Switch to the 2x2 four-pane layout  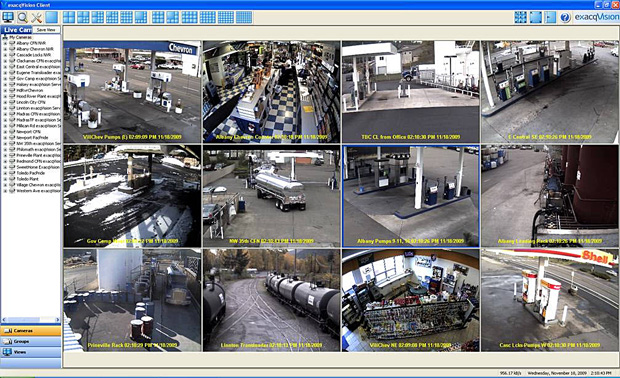[x=69, y=17]
